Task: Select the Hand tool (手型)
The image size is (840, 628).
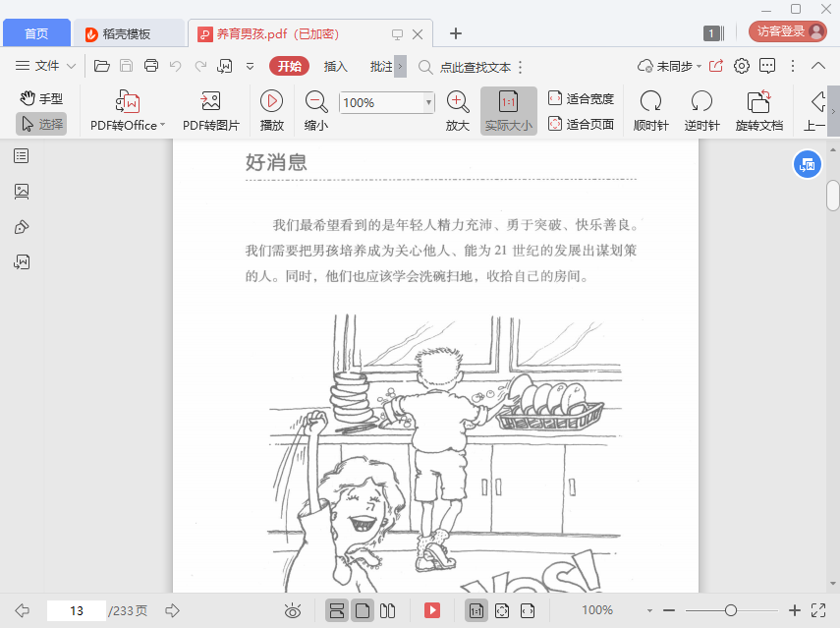Action: click(41, 98)
